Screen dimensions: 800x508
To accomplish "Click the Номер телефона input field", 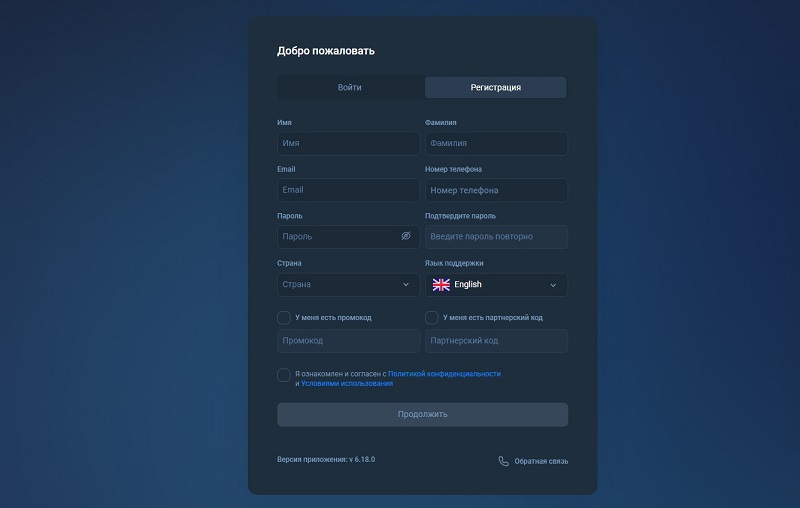I will 496,190.
